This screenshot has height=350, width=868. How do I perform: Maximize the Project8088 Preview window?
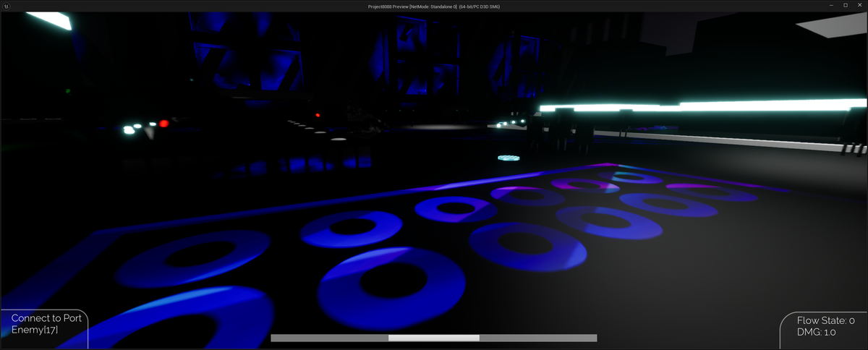pos(846,6)
